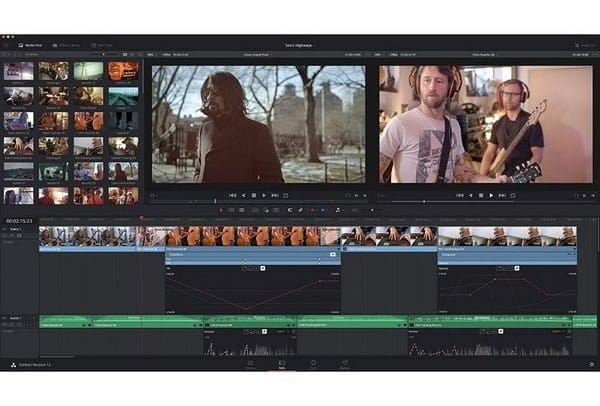Switch to the Media page tab
Screen dimensions: 600x406
point(251,365)
